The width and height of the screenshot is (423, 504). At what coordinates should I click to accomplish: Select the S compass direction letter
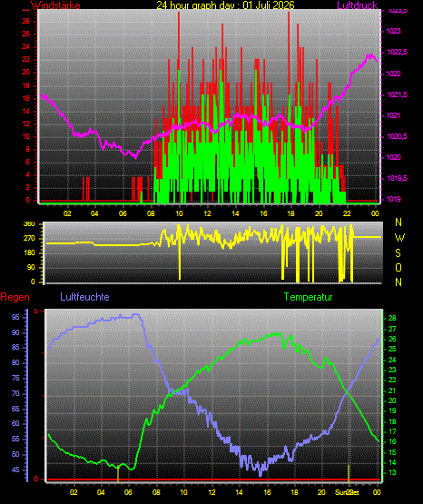398,253
